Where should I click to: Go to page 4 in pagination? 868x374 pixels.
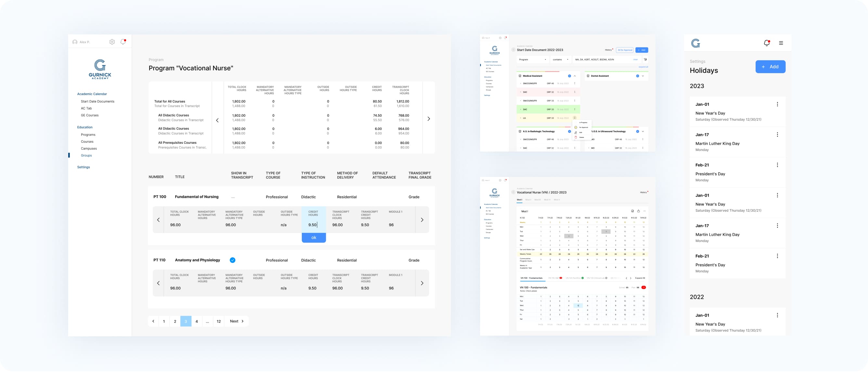197,321
